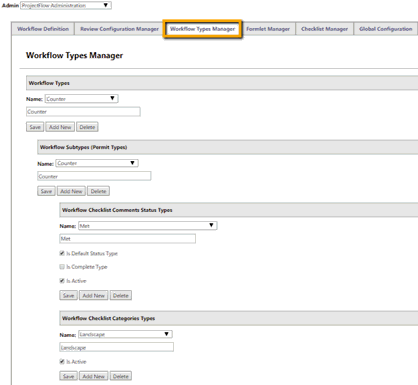Switch to the Workflow Definition tab

(x=43, y=29)
